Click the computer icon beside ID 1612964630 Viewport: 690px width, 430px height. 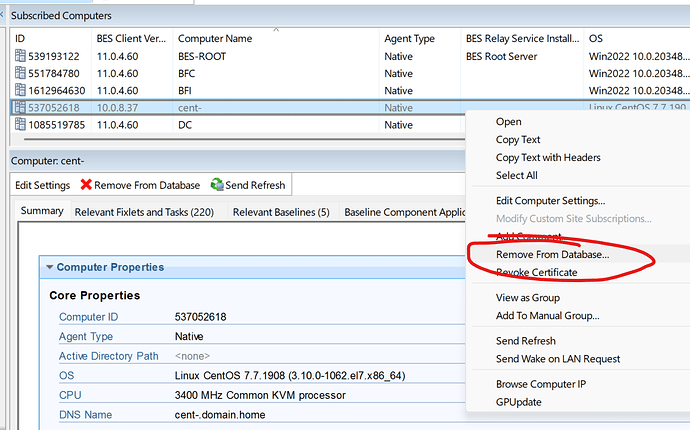pyautogui.click(x=20, y=90)
